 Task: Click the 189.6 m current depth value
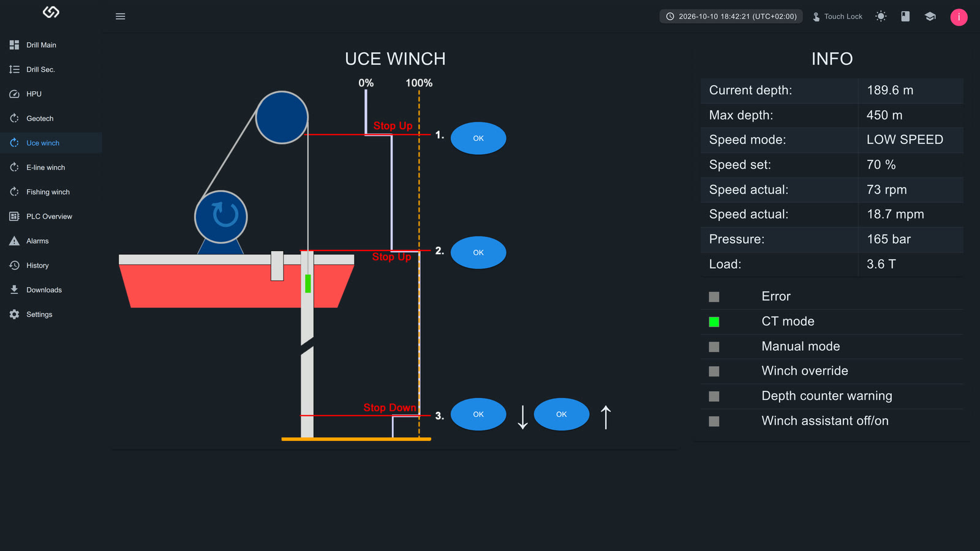coord(890,90)
